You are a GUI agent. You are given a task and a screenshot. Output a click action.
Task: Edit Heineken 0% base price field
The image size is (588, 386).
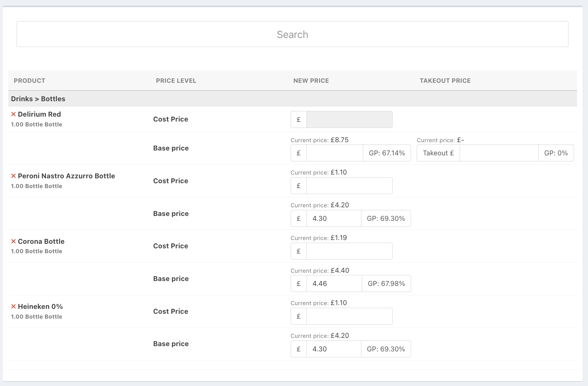[334, 349]
